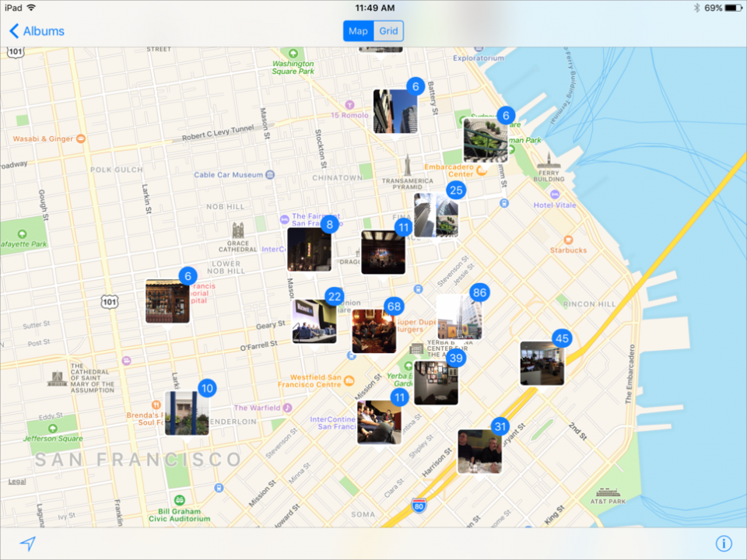747x560 pixels.
Task: Open the photo cluster with 68 photos
Action: coord(373,331)
